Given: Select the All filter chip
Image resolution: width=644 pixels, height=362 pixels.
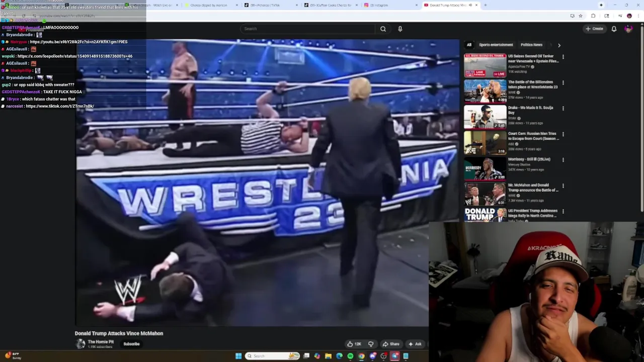Looking at the screenshot, I should pos(469,45).
